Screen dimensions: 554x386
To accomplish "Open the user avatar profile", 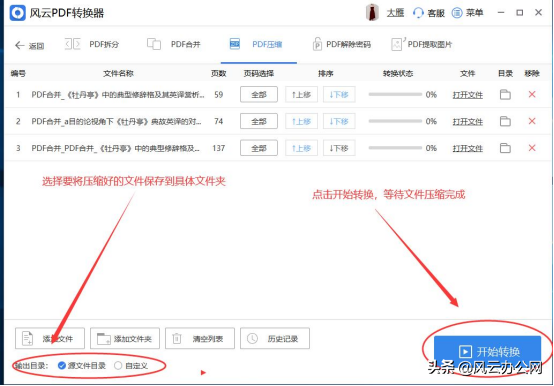I will (x=372, y=13).
